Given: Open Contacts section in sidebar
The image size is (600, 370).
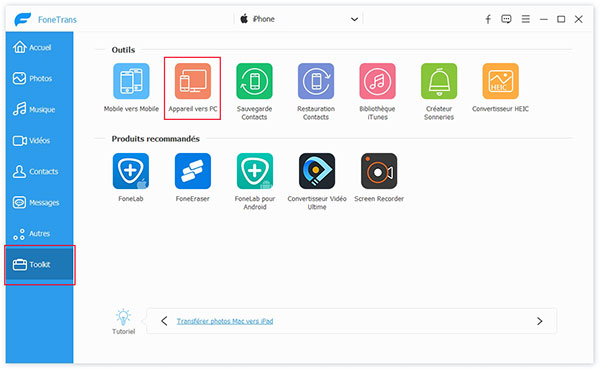Looking at the screenshot, I should [39, 171].
